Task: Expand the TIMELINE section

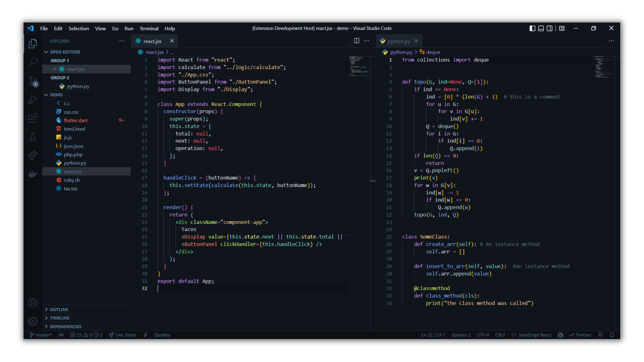Action: coord(59,318)
